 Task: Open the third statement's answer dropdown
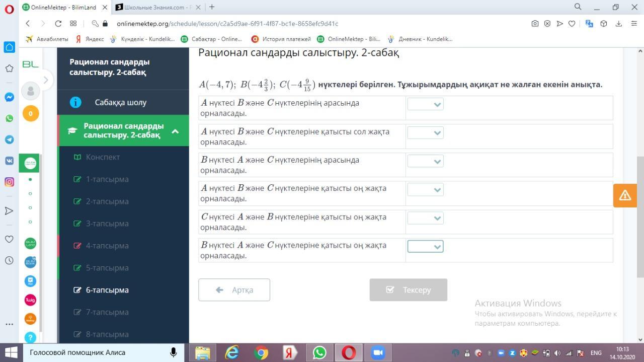tap(425, 161)
